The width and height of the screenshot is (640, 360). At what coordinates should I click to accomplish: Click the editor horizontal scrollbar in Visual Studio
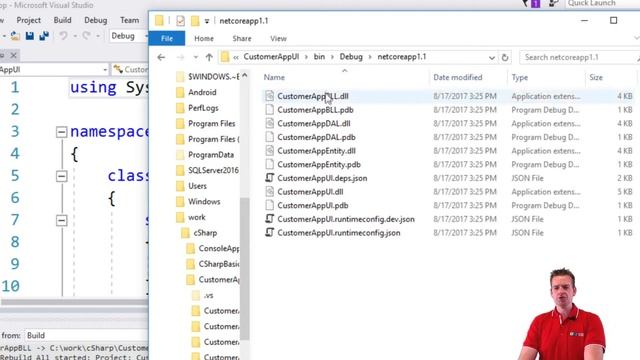click(74, 302)
